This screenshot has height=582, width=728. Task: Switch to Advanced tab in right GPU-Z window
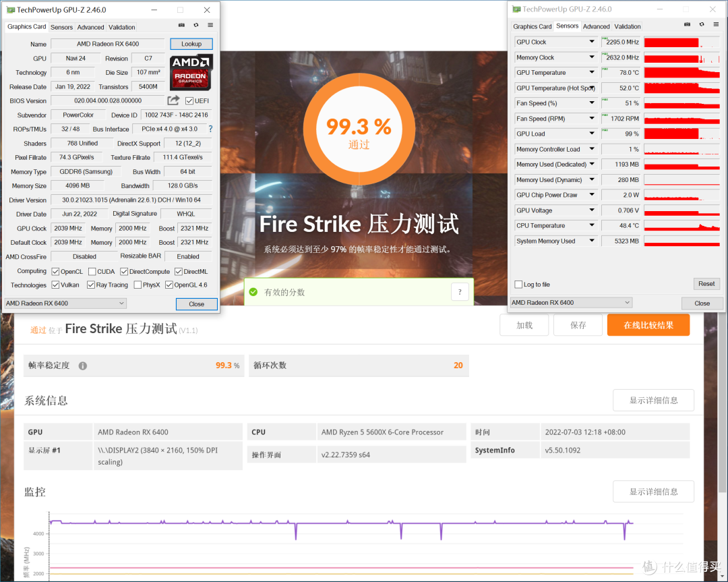596,26
